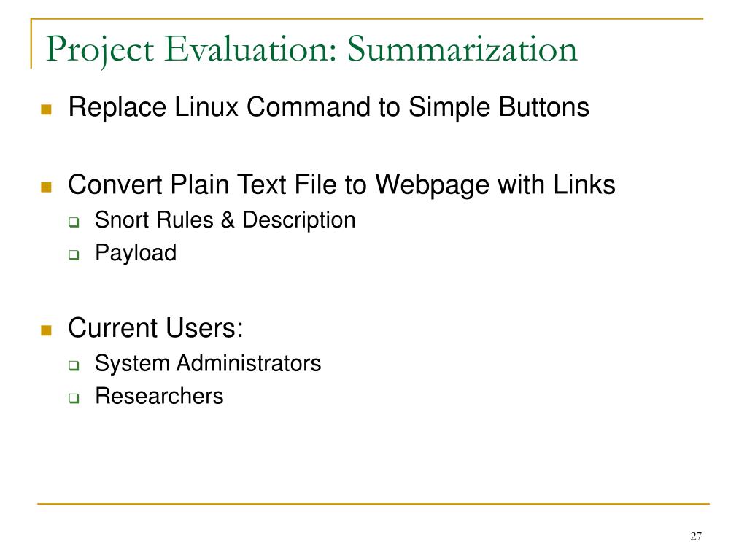Click the Snort Rules & Description sub-item
Screen dimensions: 747x560
coord(225,220)
